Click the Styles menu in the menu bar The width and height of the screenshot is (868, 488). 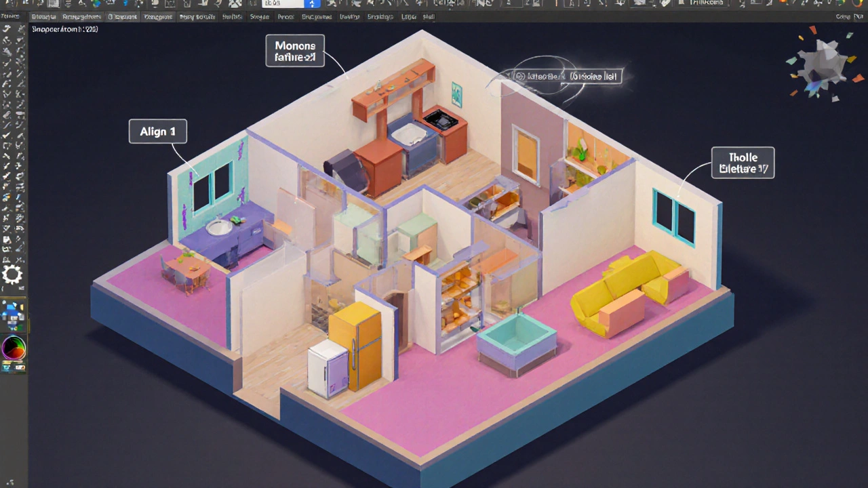(380, 17)
